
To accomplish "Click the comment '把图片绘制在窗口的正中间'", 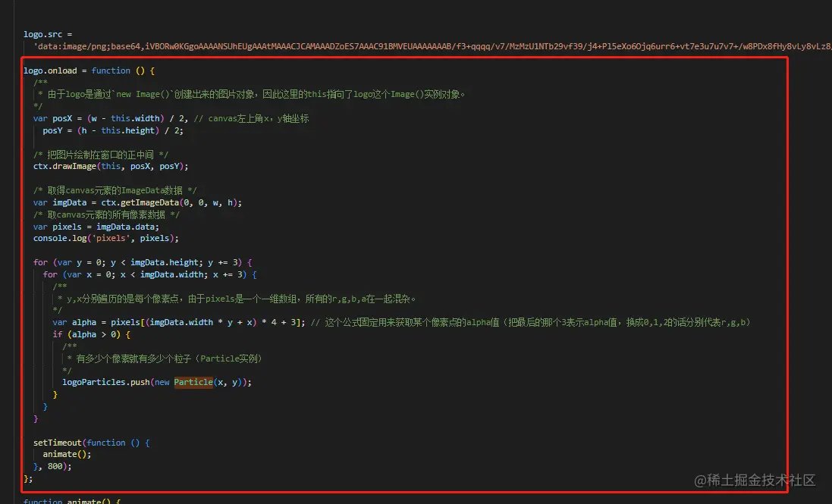I will (x=101, y=155).
